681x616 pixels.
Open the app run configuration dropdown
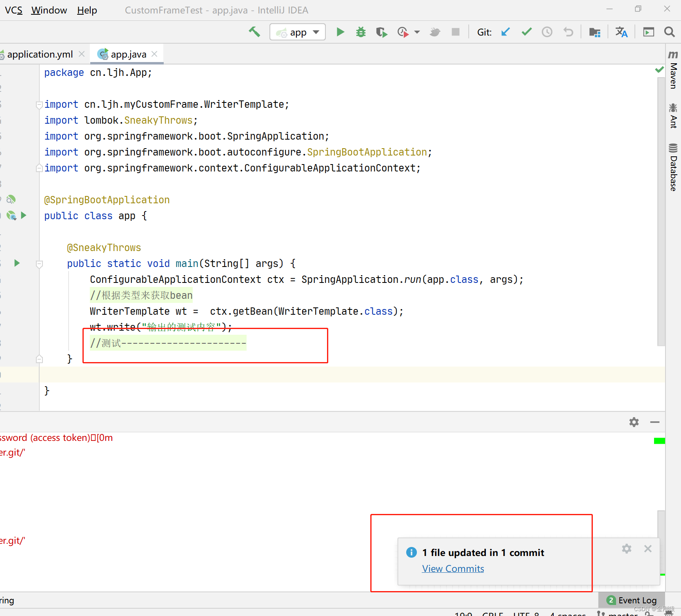coord(297,32)
